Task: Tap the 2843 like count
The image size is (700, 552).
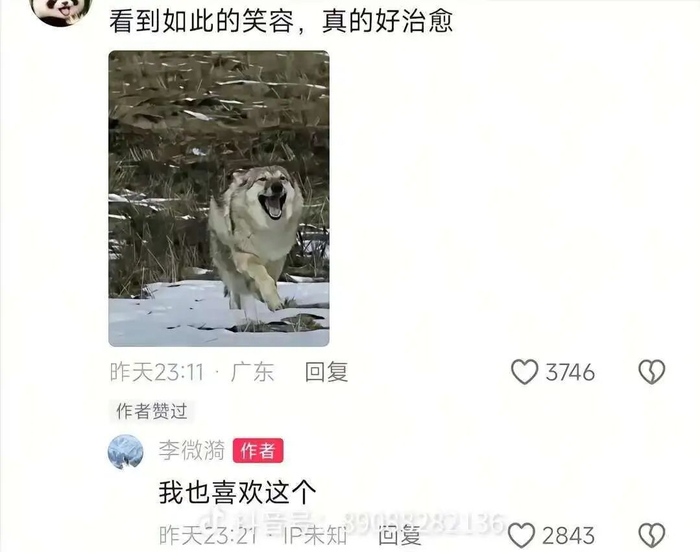Action: (568, 535)
